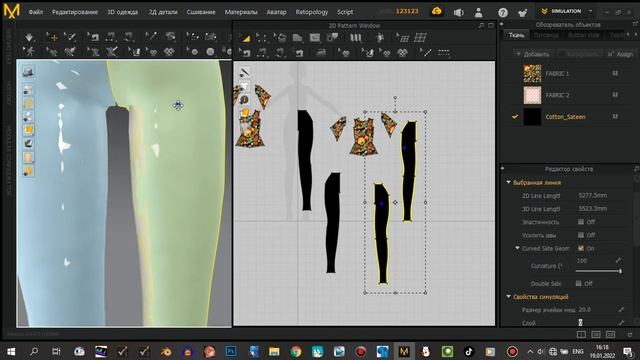Open the user account icon in top bar
Viewport: 640px width, 360px height.
(478, 12)
